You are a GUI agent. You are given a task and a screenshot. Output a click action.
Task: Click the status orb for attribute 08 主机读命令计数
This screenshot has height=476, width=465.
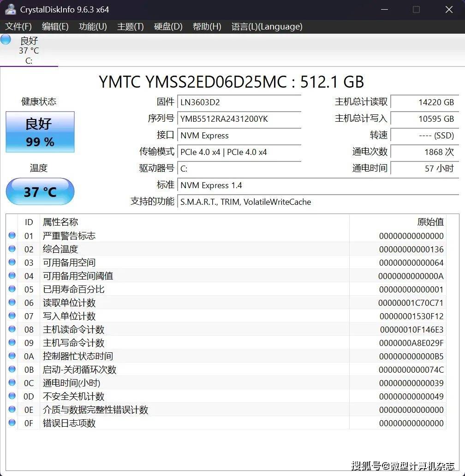point(12,329)
